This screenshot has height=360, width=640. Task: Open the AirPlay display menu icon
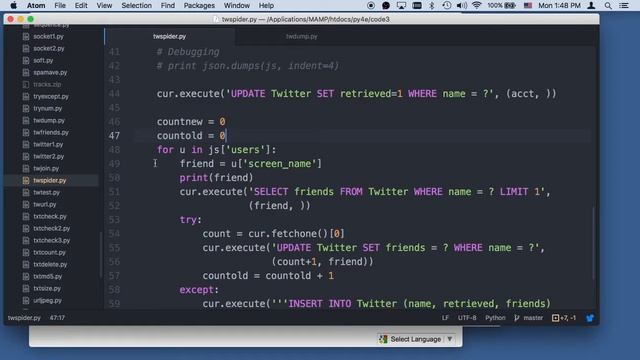coord(401,6)
